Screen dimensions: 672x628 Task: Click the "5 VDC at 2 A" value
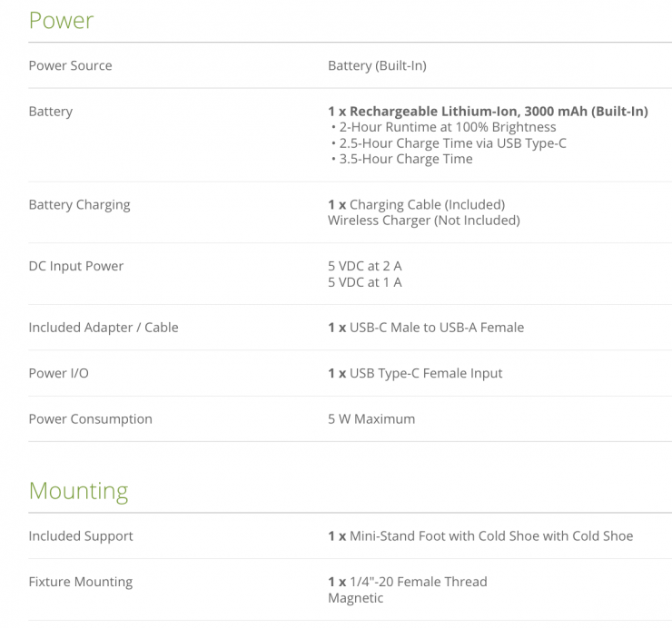pyautogui.click(x=364, y=266)
